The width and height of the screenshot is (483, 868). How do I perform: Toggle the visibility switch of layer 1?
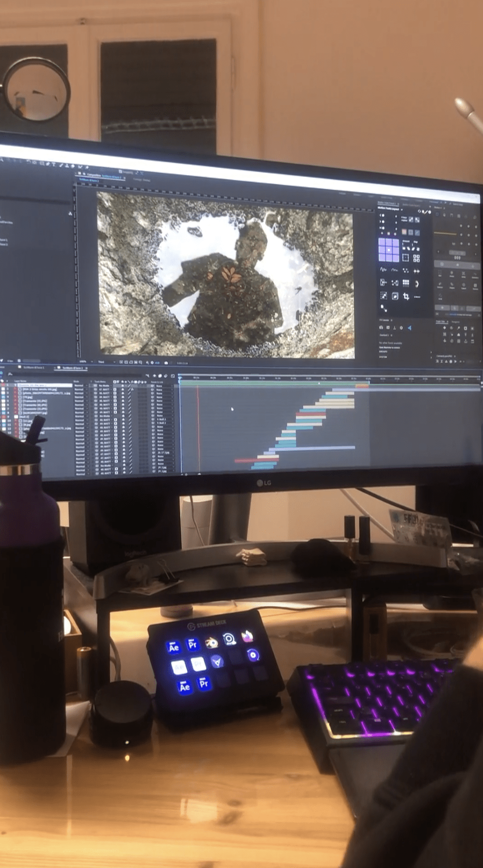click(x=3, y=385)
